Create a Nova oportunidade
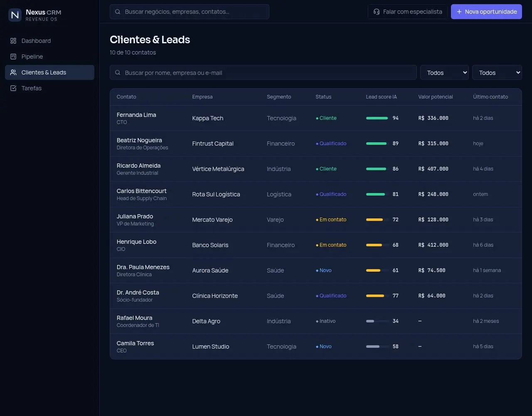Viewport: 532px width, 416px height. pyautogui.click(x=486, y=12)
